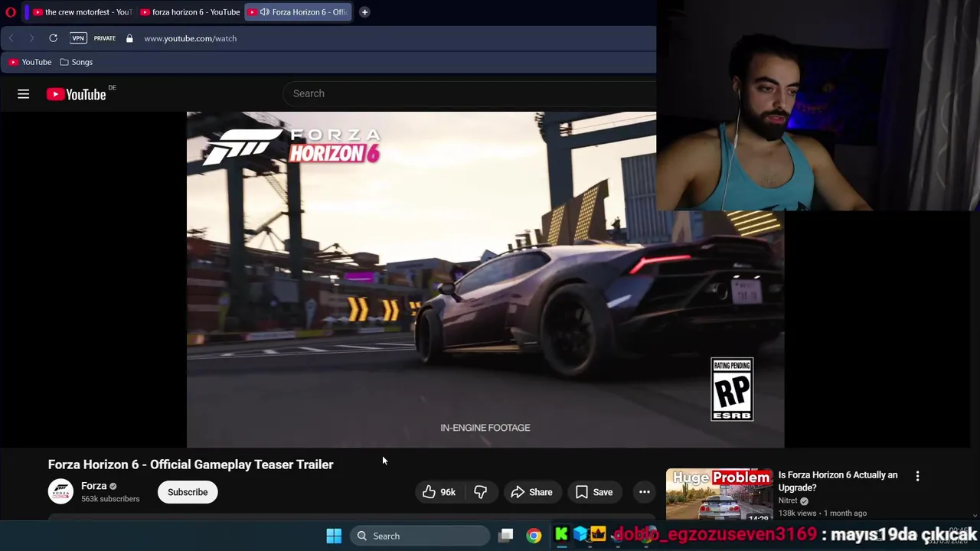This screenshot has width=980, height=551.
Task: Switch to 'forza horizon 6 - YouTube' tab
Action: click(189, 12)
